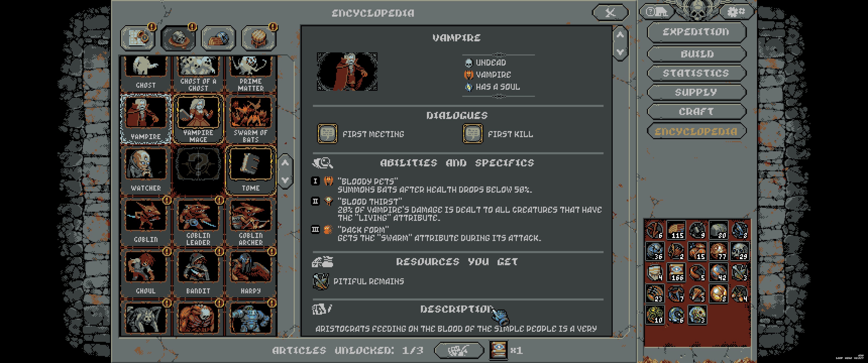The width and height of the screenshot is (868, 363).
Task: Move the article panel up with the arrow
Action: 620,35
